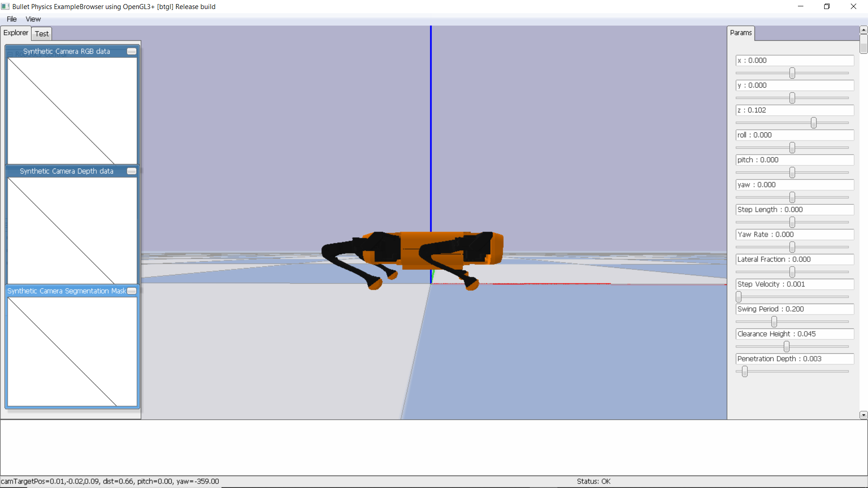
Task: Click the Bullet Physics app icon in title bar
Action: tap(5, 6)
